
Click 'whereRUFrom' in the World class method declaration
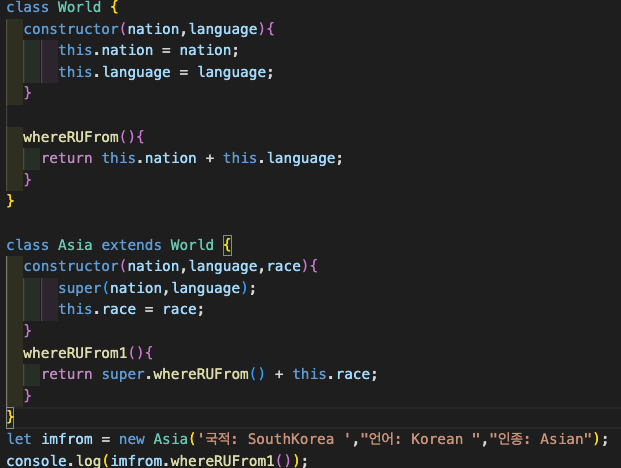click(x=71, y=137)
